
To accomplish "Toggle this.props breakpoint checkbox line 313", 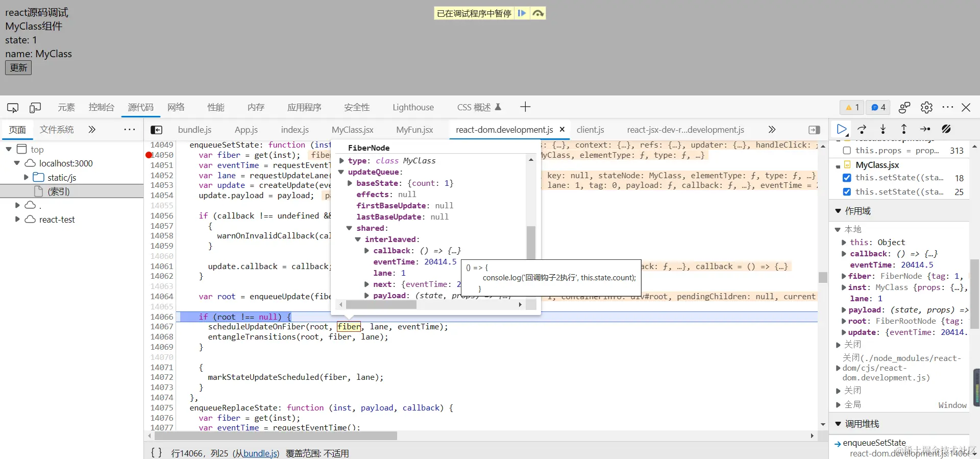I will click(847, 151).
